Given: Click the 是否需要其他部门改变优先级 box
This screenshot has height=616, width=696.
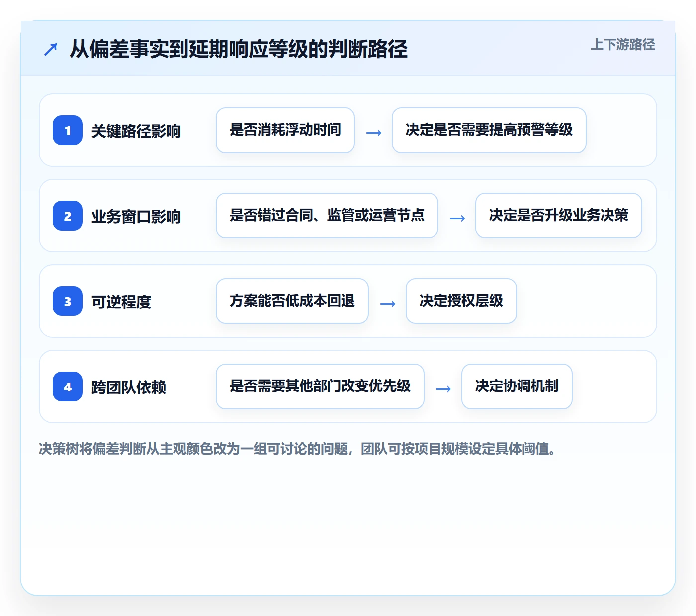Looking at the screenshot, I should click(320, 386).
